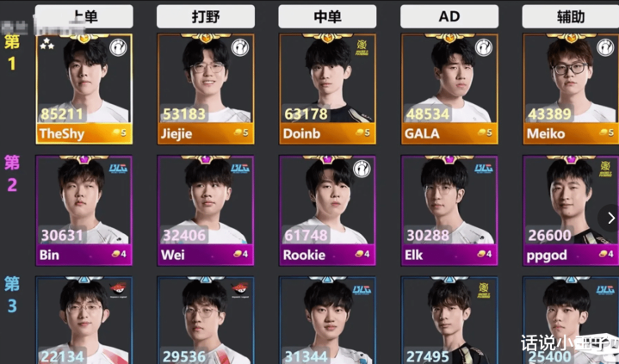This screenshot has height=364, width=619.
Task: Click the coin icon on Wei's card
Action: [x=238, y=254]
